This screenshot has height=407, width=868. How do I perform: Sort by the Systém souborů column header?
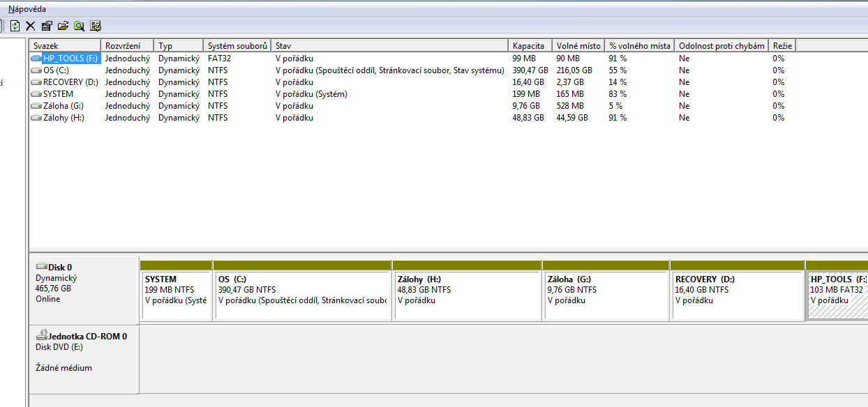point(237,46)
